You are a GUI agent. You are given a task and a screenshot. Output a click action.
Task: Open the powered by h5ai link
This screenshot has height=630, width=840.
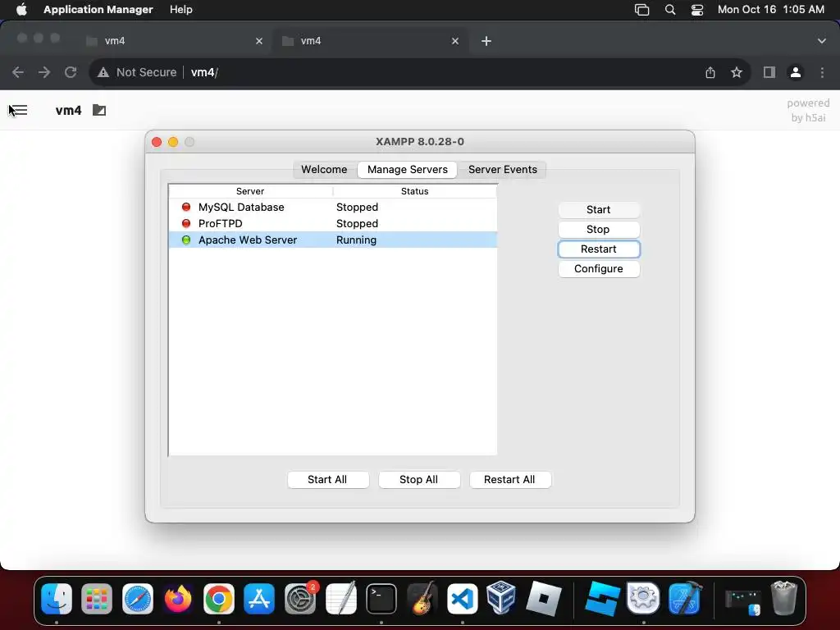(808, 111)
